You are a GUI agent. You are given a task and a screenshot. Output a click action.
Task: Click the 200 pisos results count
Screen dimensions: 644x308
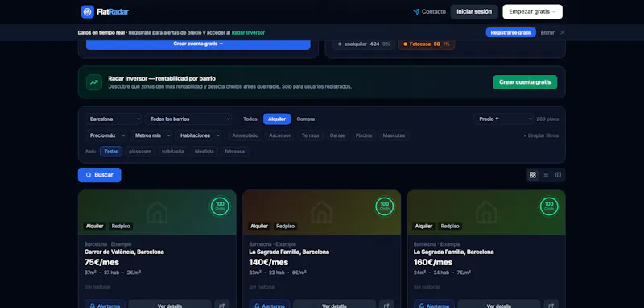click(x=547, y=119)
